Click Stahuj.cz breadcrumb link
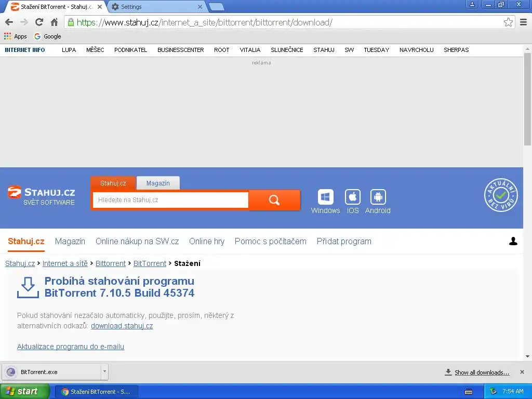The image size is (532, 399). pos(20,263)
